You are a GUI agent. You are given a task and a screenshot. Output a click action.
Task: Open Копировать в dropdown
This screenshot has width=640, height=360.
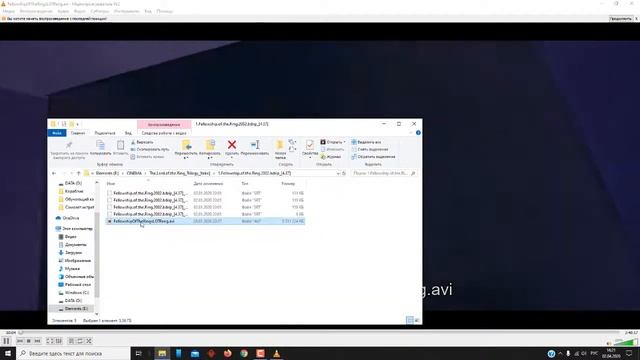pos(210,149)
